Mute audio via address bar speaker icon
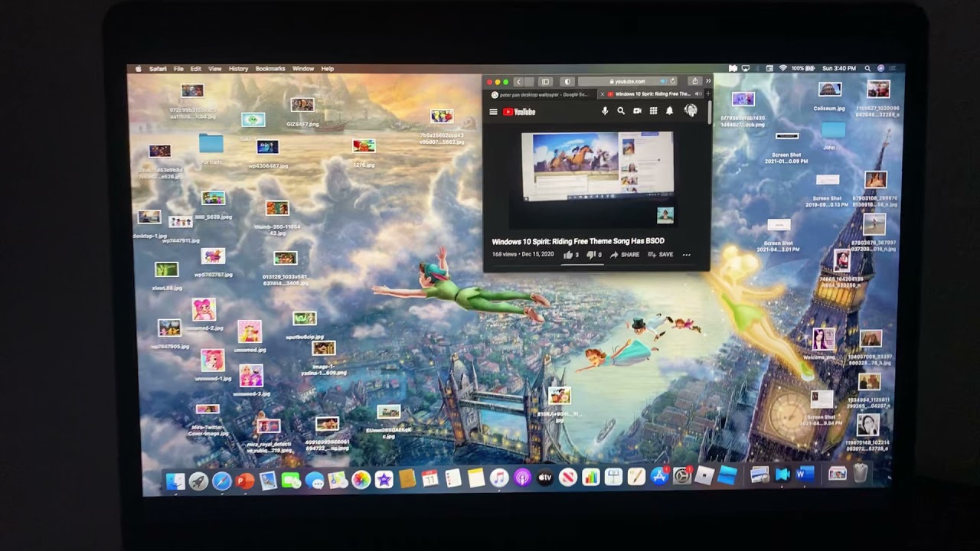Screen dimensions: 980x551 [x=663, y=81]
